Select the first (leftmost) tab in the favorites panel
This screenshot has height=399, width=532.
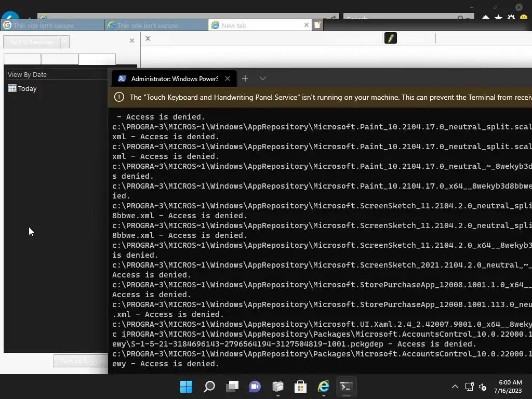(22, 59)
